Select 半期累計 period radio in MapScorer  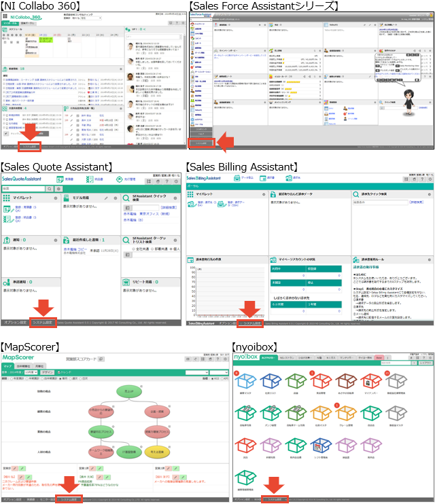click(28, 378)
